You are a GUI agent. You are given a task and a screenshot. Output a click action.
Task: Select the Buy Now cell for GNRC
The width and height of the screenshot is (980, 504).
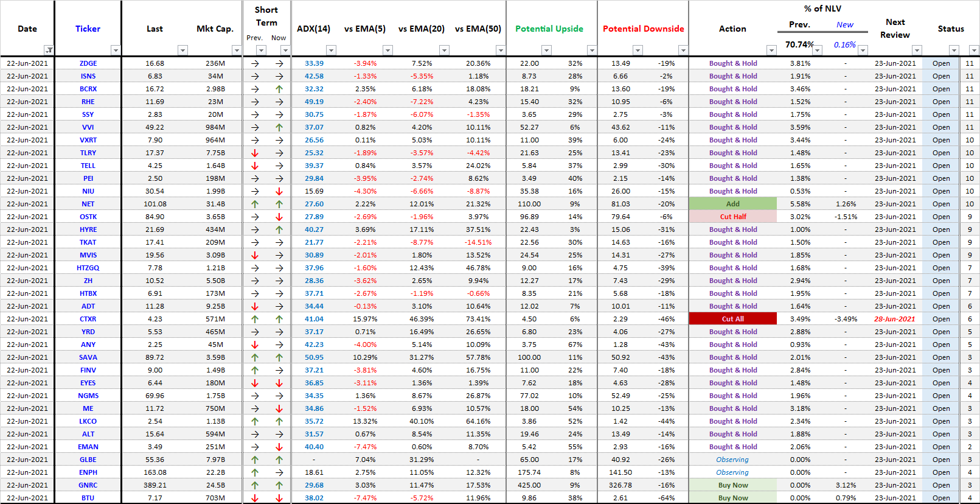(x=733, y=485)
